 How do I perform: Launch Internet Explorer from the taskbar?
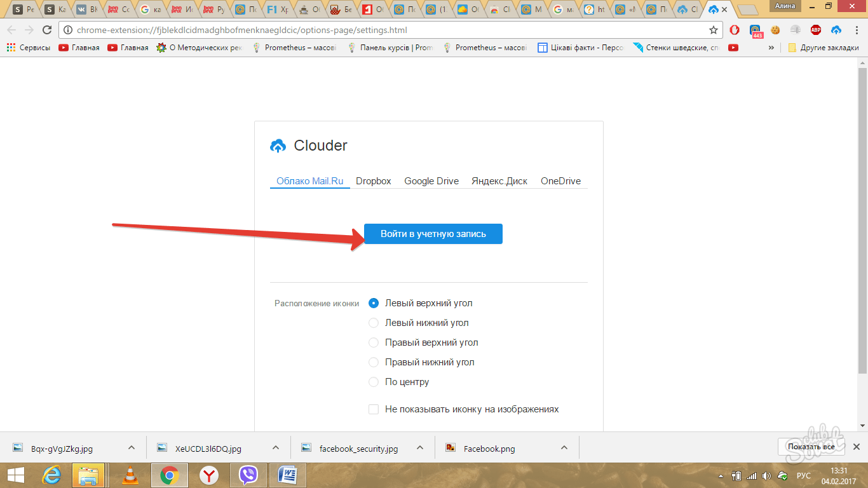coord(51,475)
